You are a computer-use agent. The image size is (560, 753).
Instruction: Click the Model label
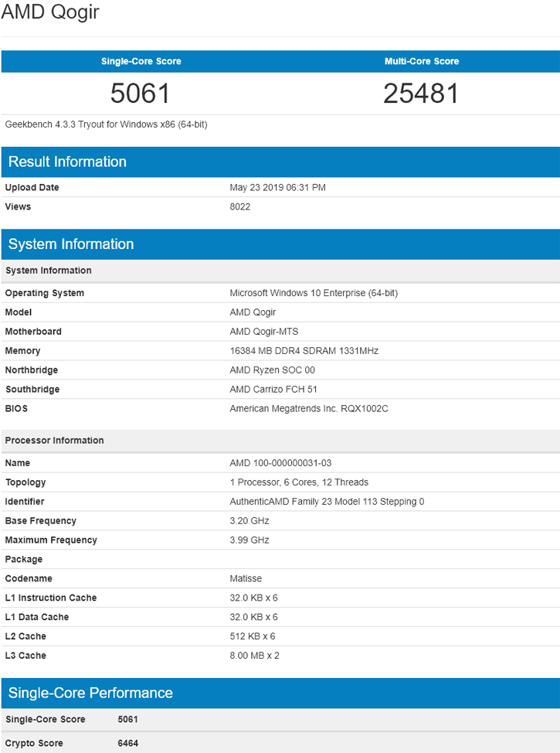point(19,312)
